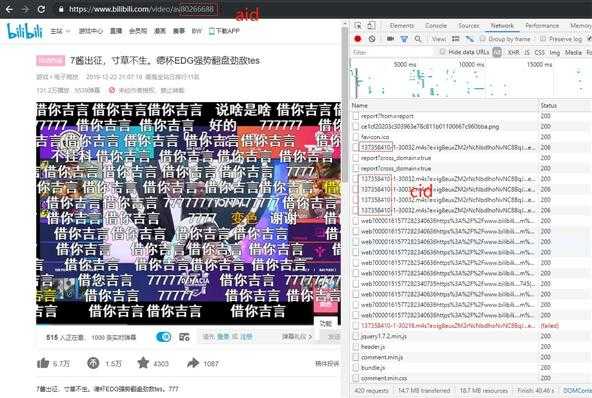The image size is (592, 398).
Task: Click the phone icon beside 下载APP
Action: [211, 31]
